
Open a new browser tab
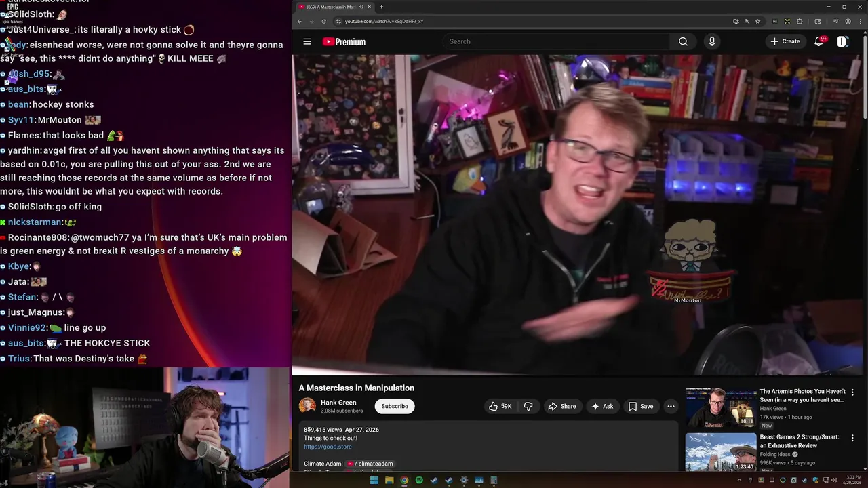click(x=381, y=7)
